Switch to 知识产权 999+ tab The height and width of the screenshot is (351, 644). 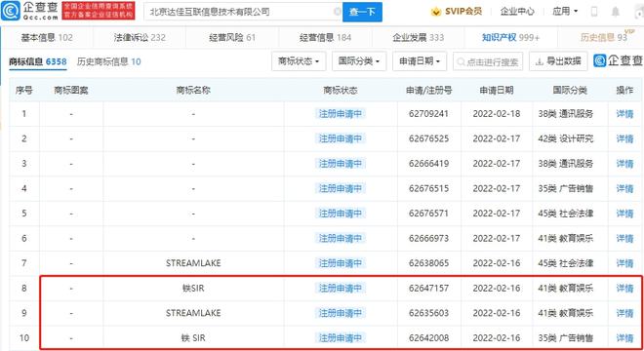pos(511,37)
